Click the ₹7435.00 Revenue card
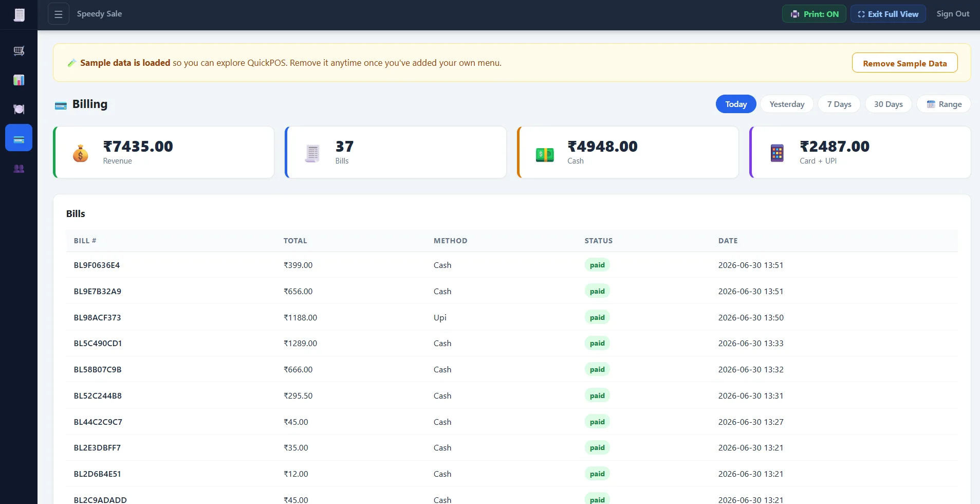The height and width of the screenshot is (504, 980). click(x=163, y=152)
